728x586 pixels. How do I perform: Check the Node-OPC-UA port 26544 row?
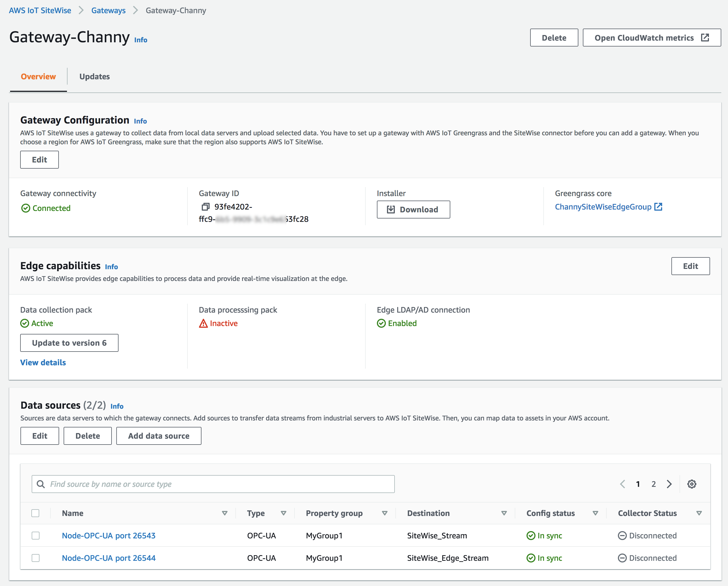(x=36, y=558)
